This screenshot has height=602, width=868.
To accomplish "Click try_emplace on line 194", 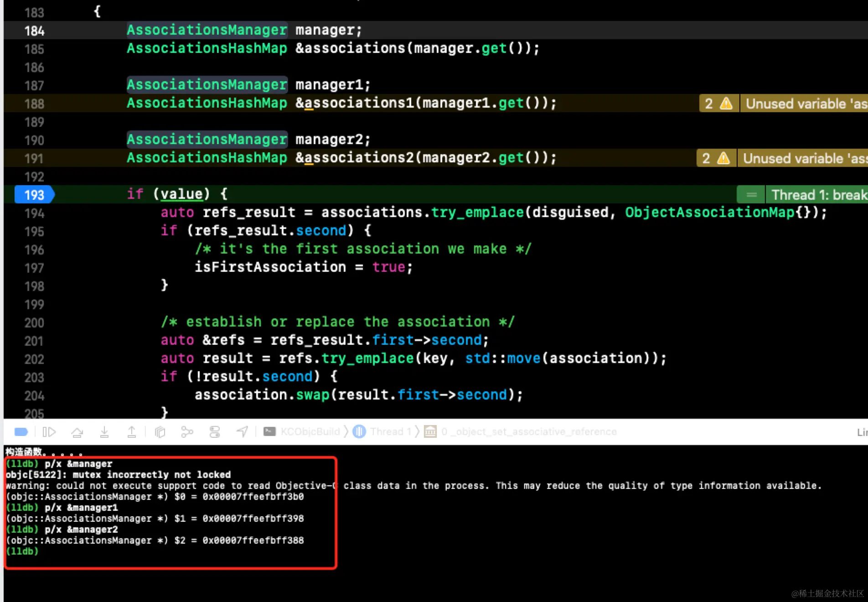I will [x=477, y=213].
